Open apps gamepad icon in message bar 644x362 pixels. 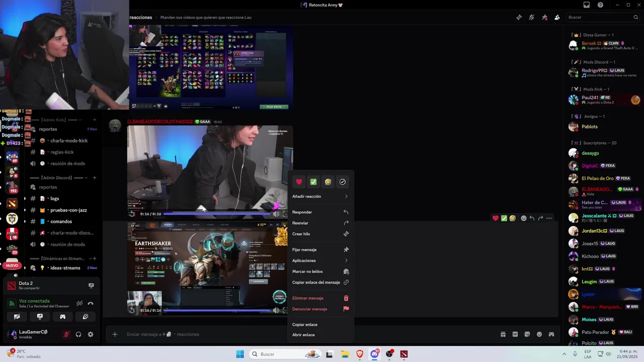pos(551,334)
